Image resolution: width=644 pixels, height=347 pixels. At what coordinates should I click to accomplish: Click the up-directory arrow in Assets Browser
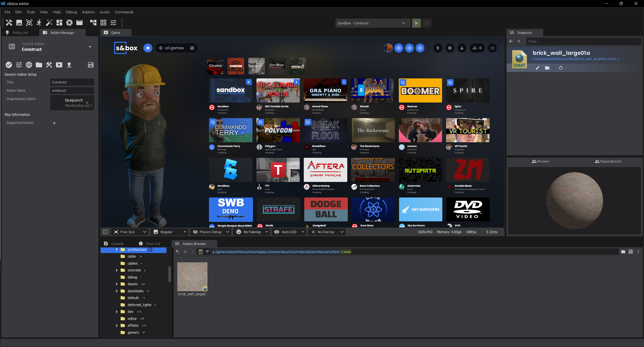coord(178,252)
